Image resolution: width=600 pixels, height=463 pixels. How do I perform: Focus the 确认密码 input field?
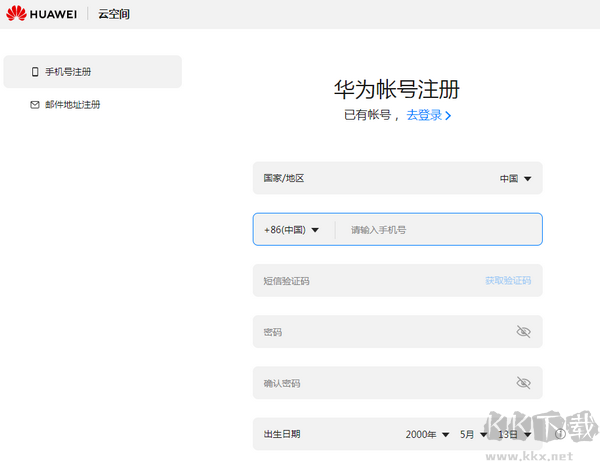[x=380, y=383]
